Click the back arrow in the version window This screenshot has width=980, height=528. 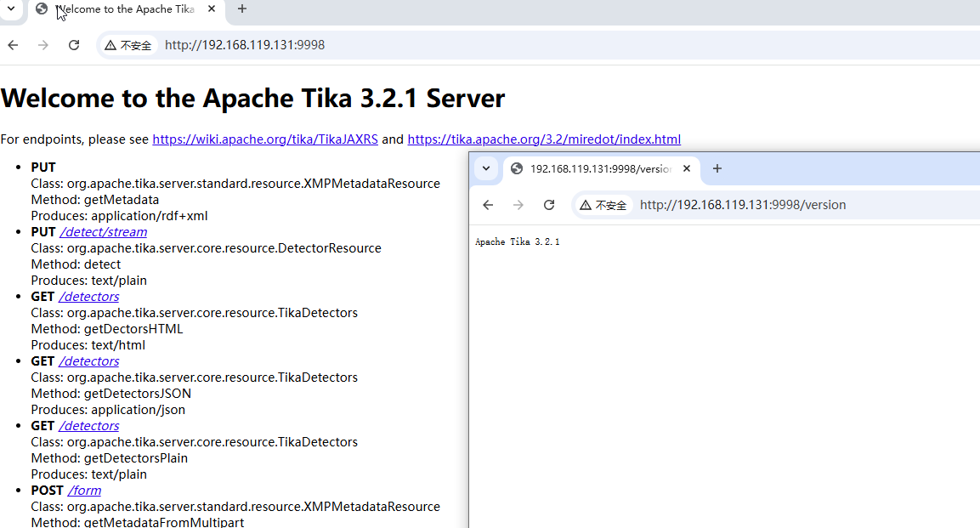pos(487,204)
